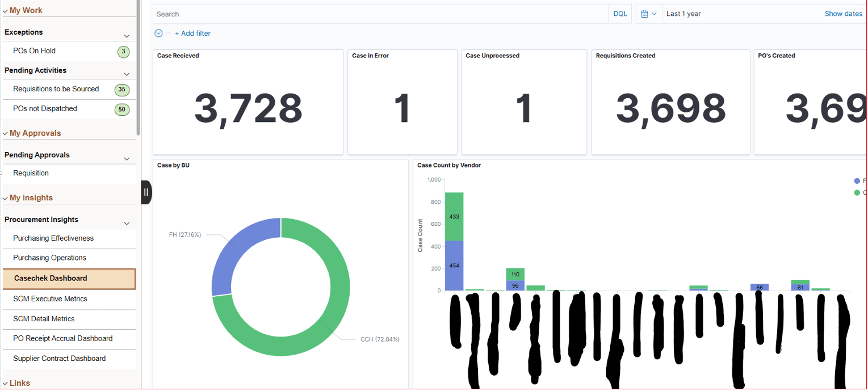Open POs not Dispatched

point(45,109)
